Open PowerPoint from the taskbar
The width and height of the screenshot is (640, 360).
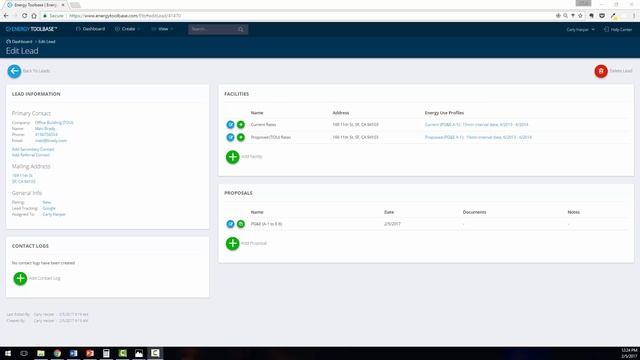point(90,353)
